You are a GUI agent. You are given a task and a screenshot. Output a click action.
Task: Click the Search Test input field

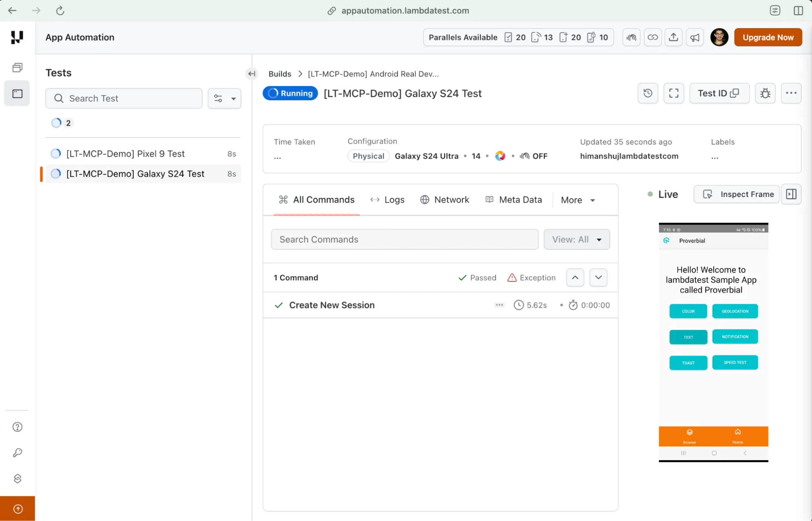coord(124,99)
